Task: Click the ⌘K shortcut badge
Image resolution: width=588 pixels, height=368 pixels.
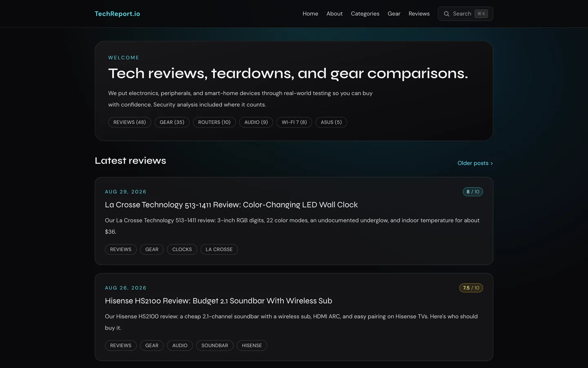Action: pyautogui.click(x=481, y=14)
